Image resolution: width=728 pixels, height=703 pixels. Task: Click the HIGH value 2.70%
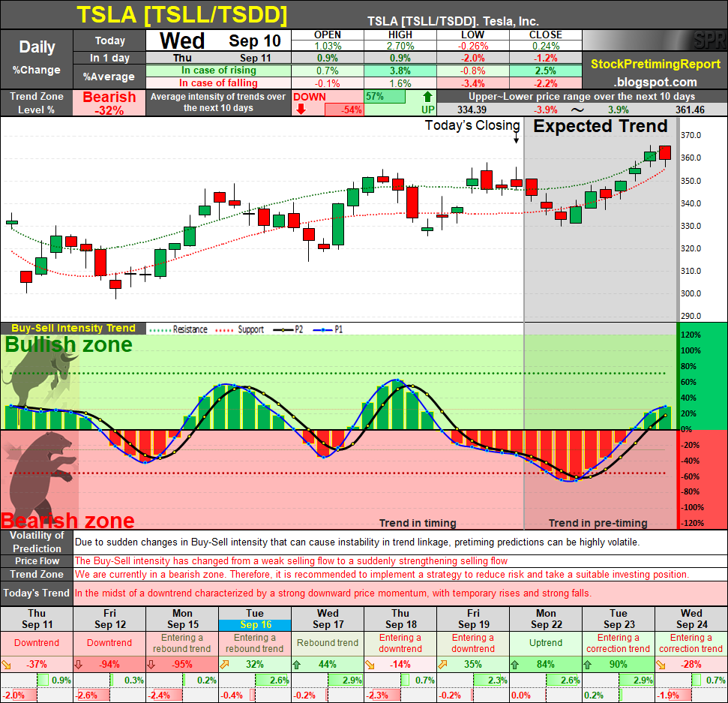point(400,46)
